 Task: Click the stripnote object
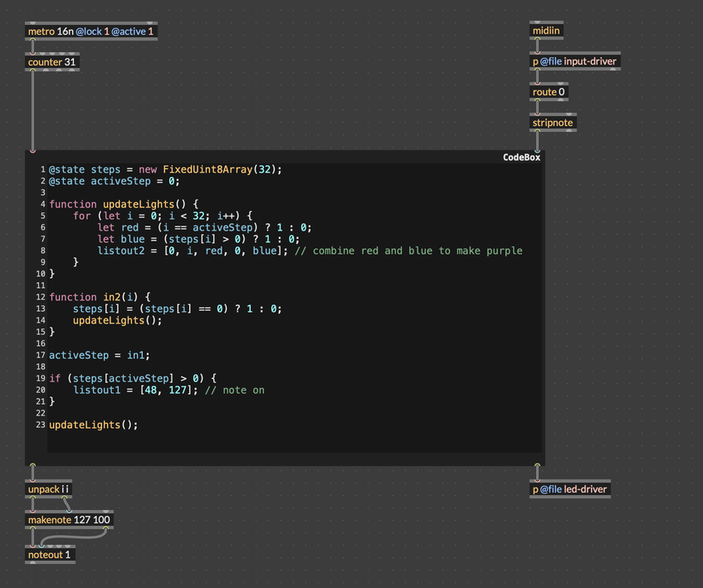552,123
